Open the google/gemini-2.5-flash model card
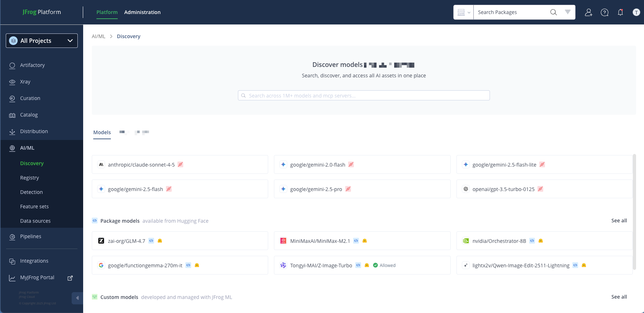This screenshot has height=313, width=644. [180, 189]
